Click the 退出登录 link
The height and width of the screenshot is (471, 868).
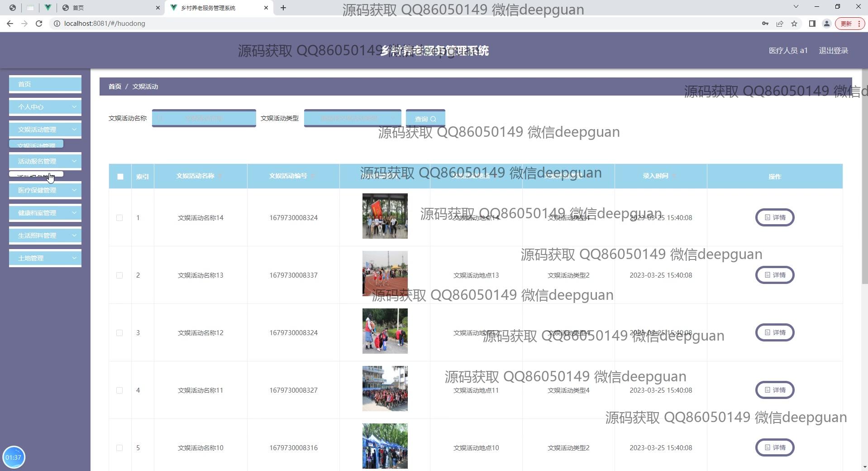tap(833, 50)
